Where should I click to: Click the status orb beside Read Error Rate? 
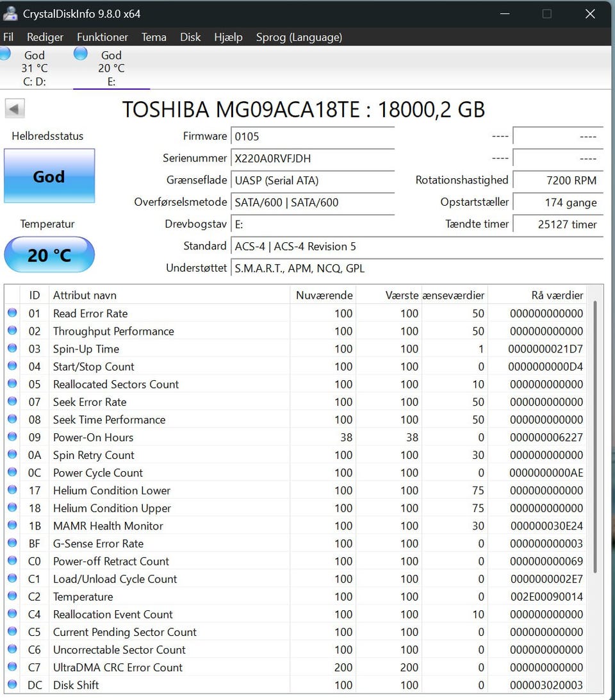click(x=12, y=313)
